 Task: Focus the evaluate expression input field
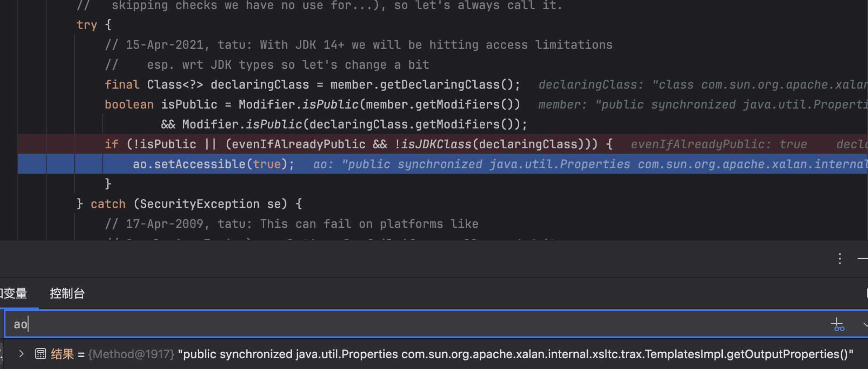407,324
